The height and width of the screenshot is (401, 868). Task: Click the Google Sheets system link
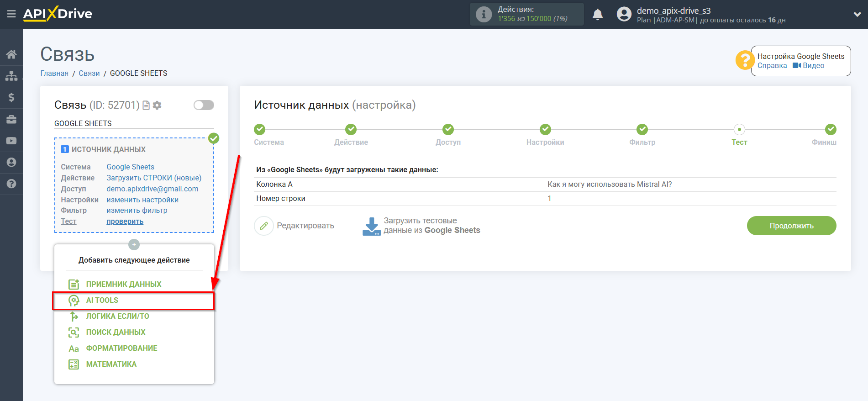point(131,167)
